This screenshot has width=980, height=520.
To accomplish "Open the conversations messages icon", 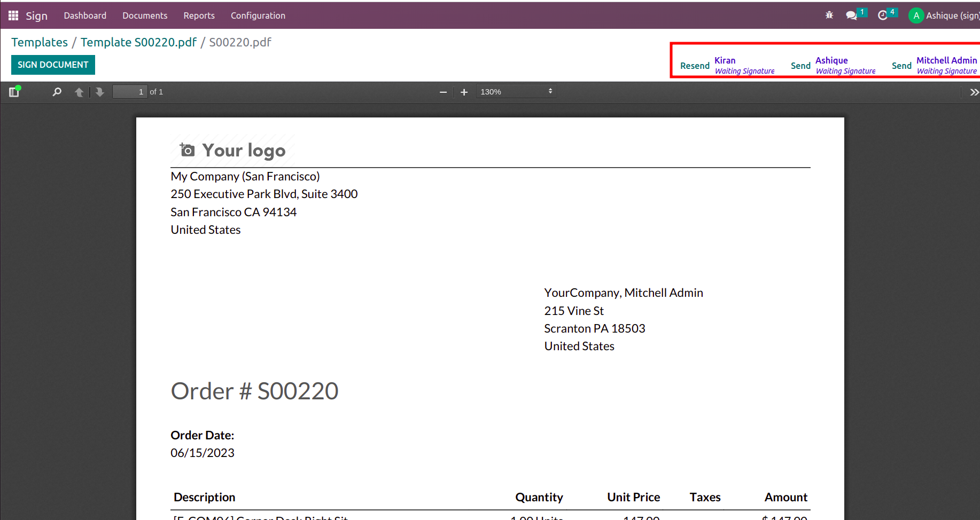I will tap(852, 15).
